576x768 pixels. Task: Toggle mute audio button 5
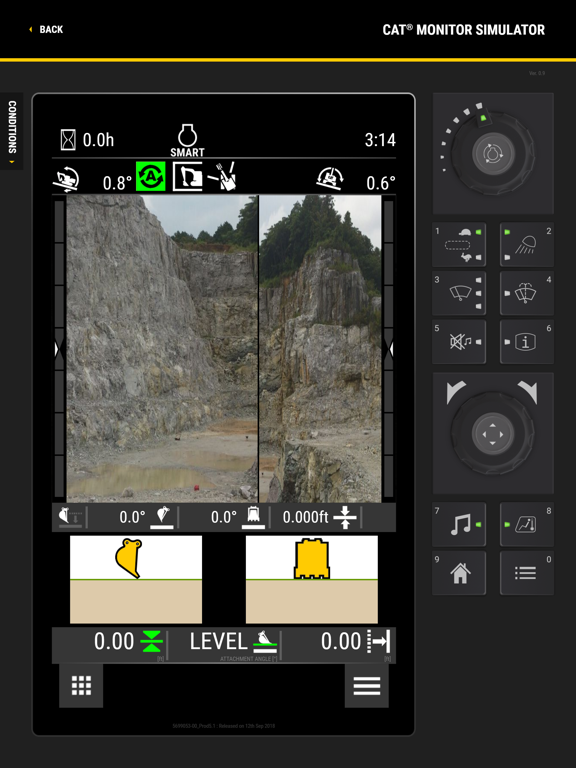pos(459,341)
